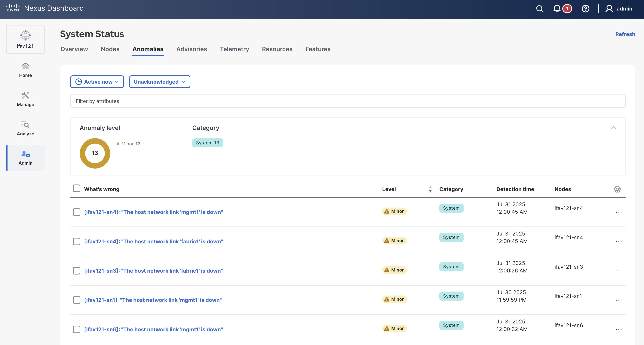Open more actions for sn4 fabric1 row
The height and width of the screenshot is (345, 644).
pos(619,242)
